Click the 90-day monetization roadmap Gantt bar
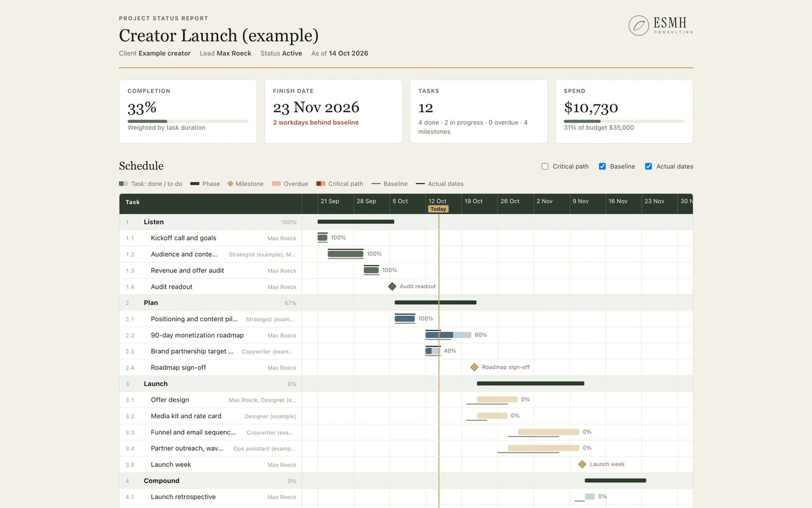This screenshot has width=812, height=508. click(x=448, y=335)
